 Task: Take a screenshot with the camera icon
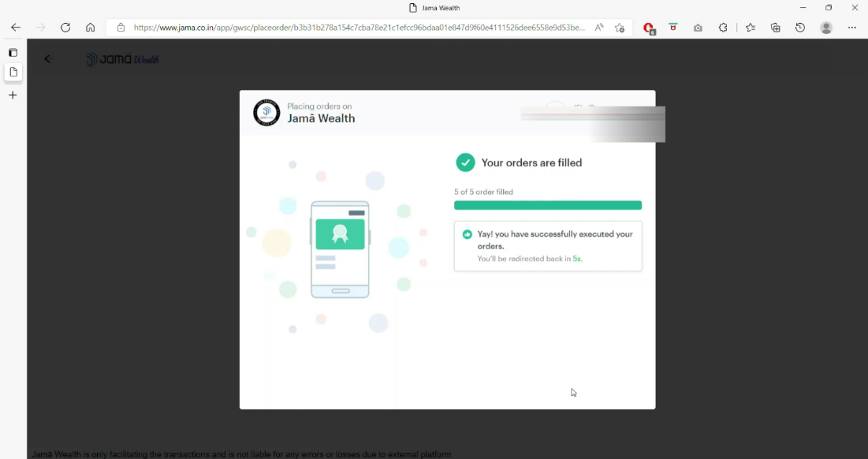(698, 28)
